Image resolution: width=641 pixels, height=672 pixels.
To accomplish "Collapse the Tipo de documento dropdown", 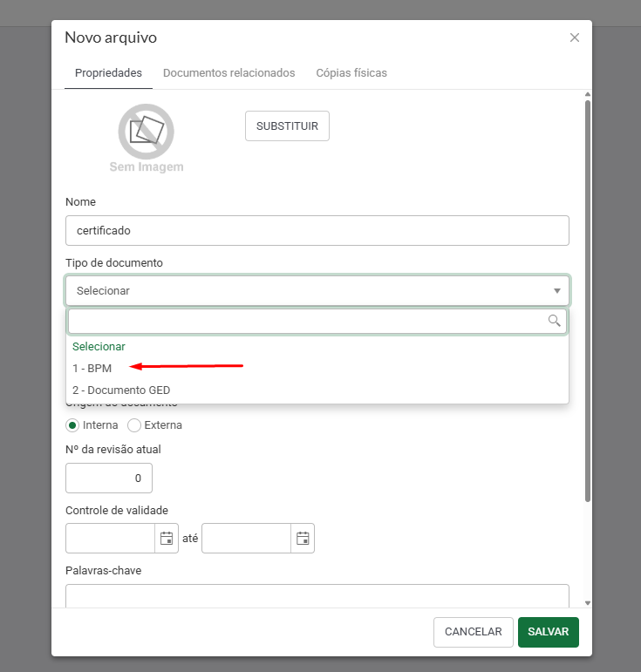I will click(x=317, y=290).
